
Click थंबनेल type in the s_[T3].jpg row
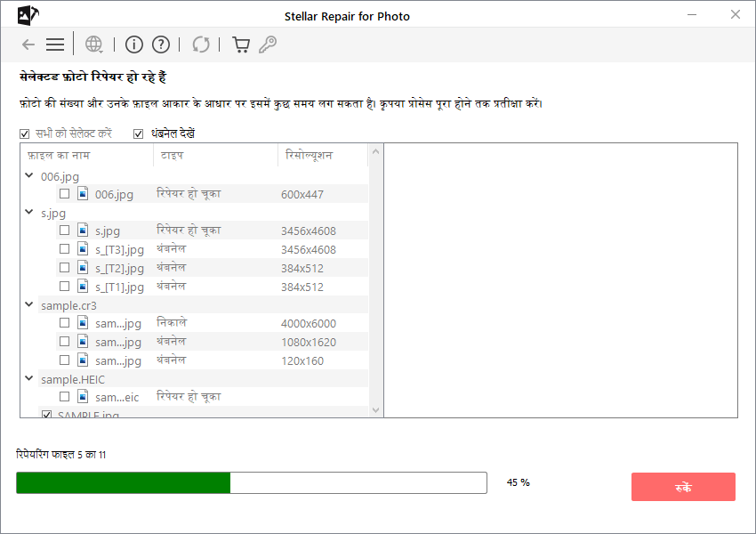click(x=171, y=249)
